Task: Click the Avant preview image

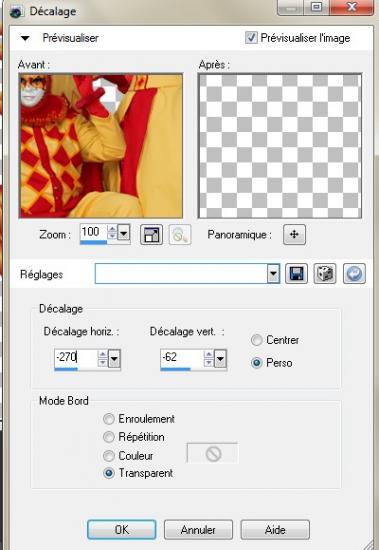Action: tap(101, 146)
